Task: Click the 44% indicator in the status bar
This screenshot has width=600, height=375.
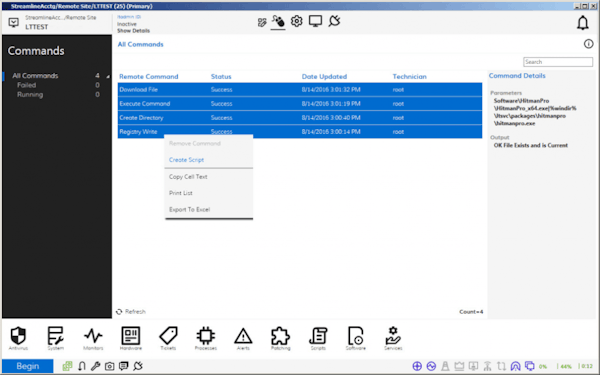Action: point(565,367)
